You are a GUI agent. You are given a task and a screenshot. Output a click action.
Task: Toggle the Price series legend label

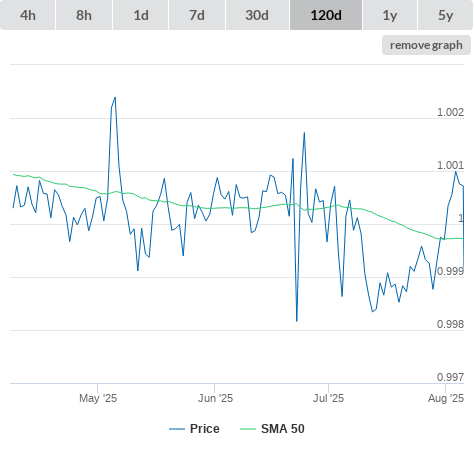[x=205, y=429]
